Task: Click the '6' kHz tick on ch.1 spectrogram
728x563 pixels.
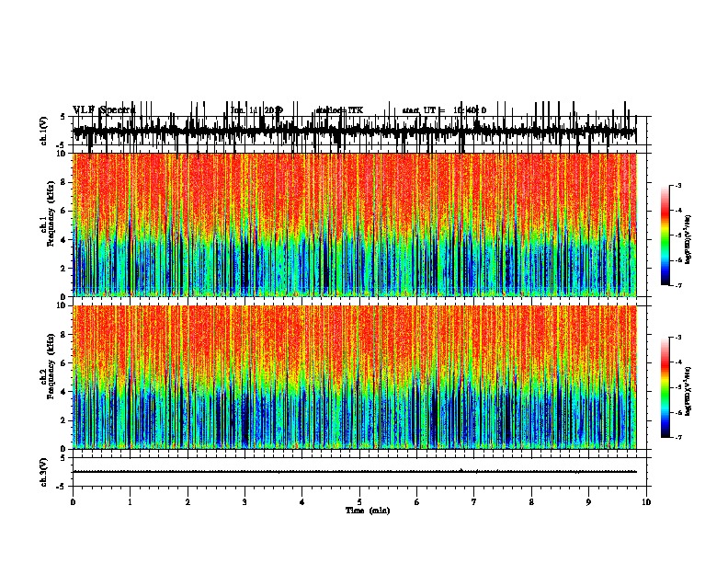Action: click(x=64, y=212)
